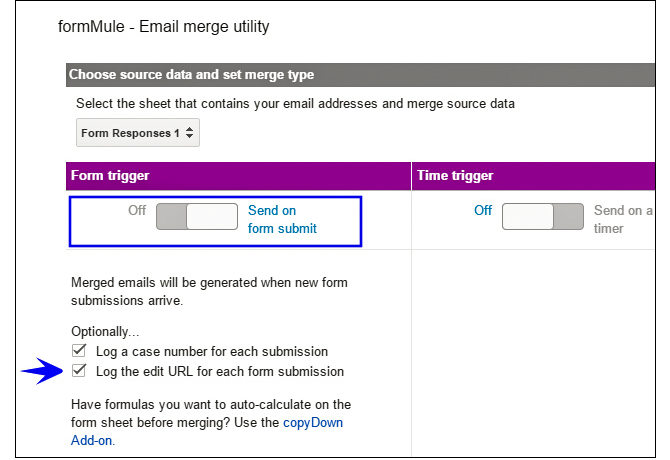Click the Log the edit URL label text
Viewport: 670px width, 460px height.
pos(219,371)
